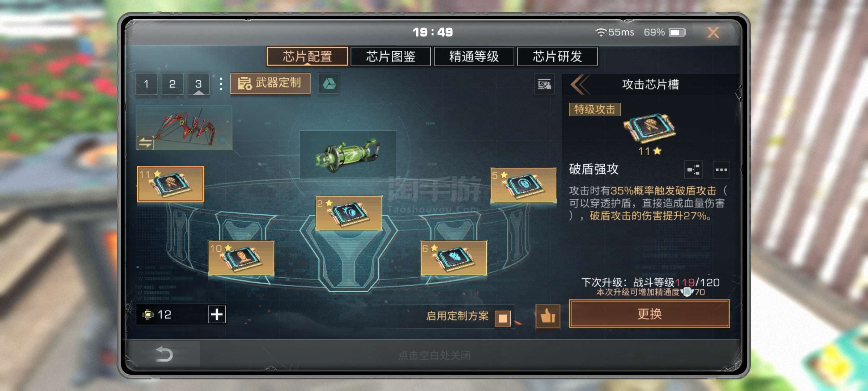Swap weapon using the arrows icon on spider thumbnail
Image resolution: width=868 pixels, height=391 pixels.
(145, 143)
